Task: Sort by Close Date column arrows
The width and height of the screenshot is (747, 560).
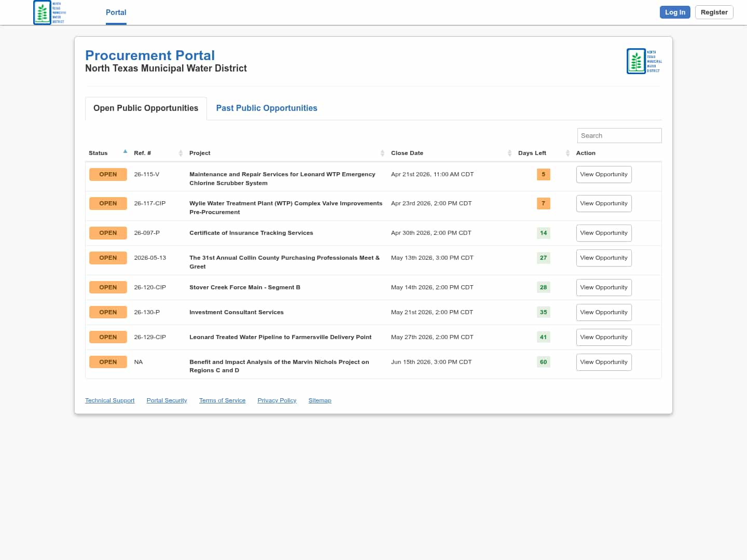Action: tap(509, 153)
